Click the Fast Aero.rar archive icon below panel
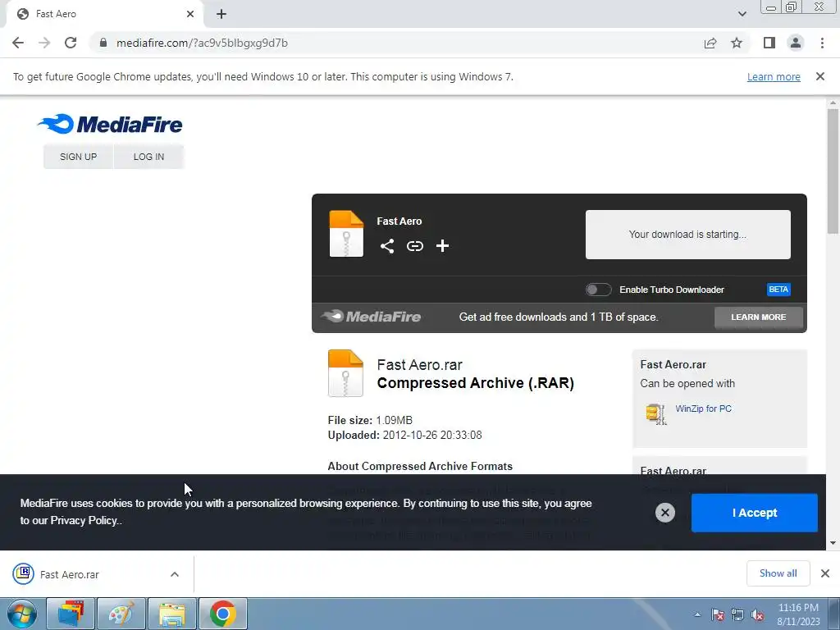Viewport: 840px width, 630px height. pyautogui.click(x=345, y=373)
